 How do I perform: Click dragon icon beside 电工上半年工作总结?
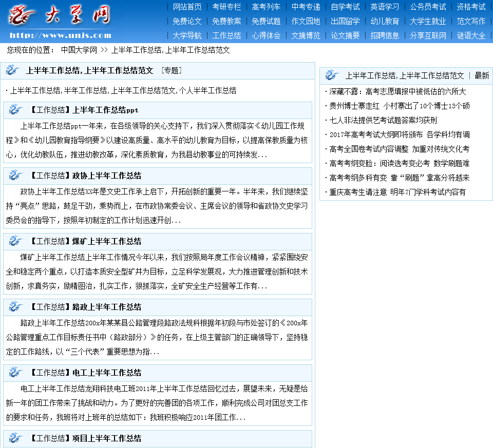coord(16,372)
